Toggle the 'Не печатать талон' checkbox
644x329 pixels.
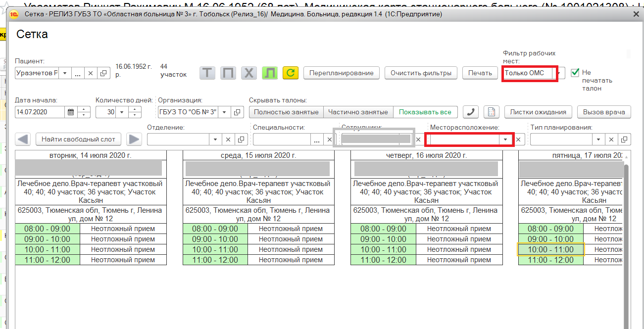[575, 73]
